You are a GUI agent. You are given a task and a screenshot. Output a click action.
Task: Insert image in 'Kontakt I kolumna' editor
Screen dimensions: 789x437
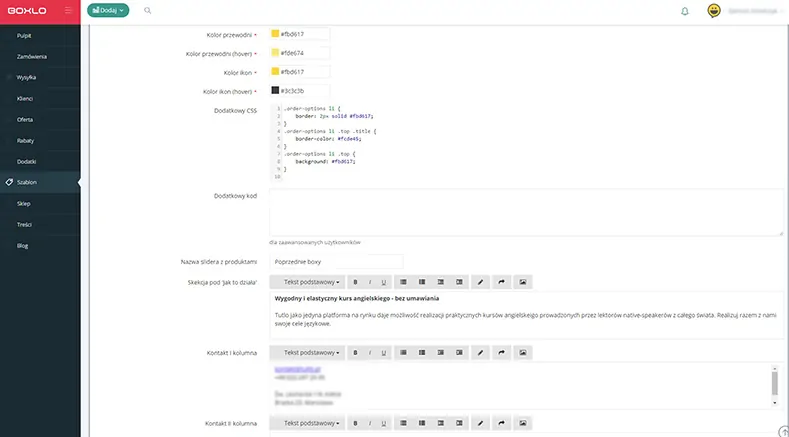point(522,352)
